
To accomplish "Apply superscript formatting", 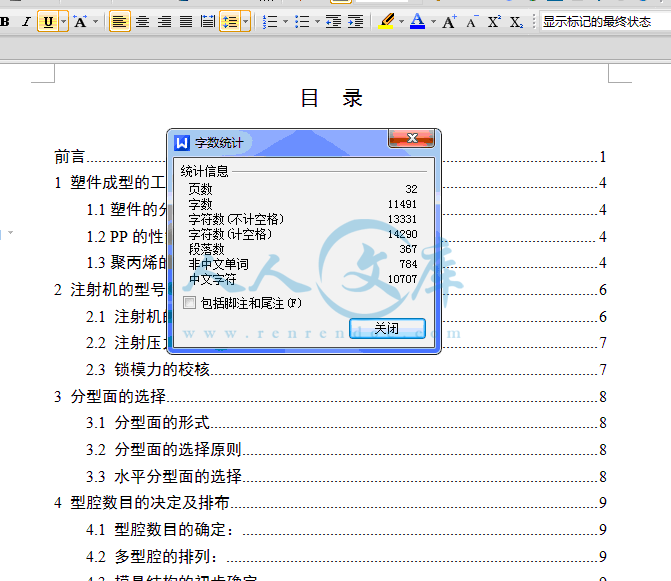I will (x=494, y=21).
